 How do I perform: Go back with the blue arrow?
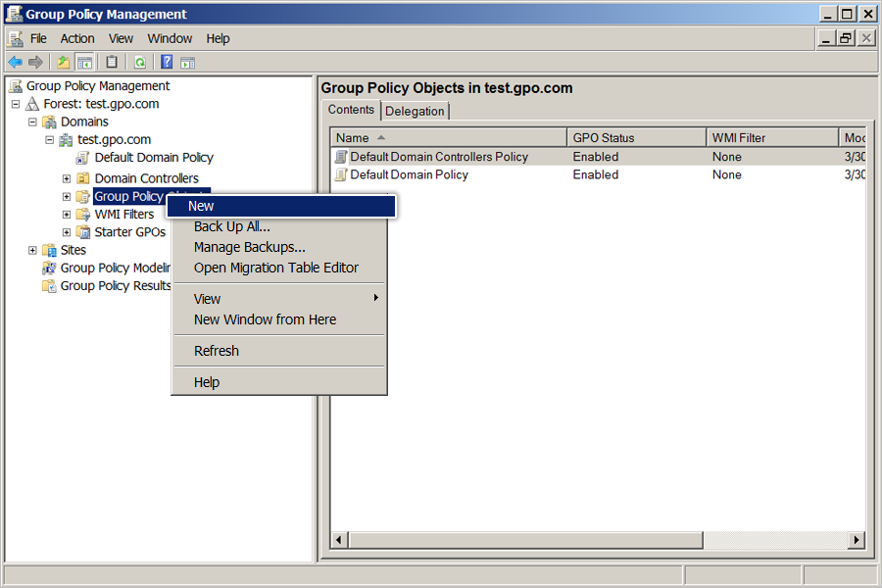coord(15,63)
